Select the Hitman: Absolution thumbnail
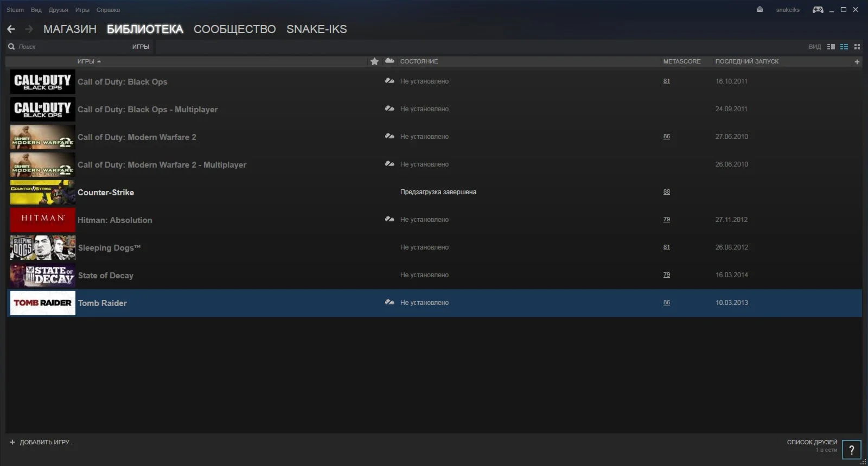This screenshot has height=466, width=868. (x=43, y=220)
